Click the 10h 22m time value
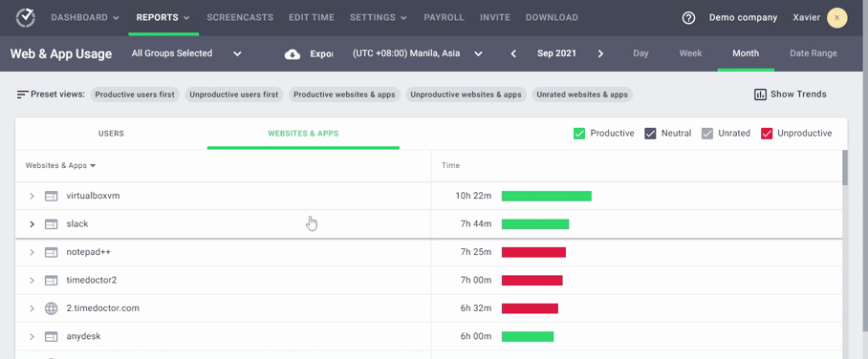Screen dimensions: 868x359 point(473,196)
